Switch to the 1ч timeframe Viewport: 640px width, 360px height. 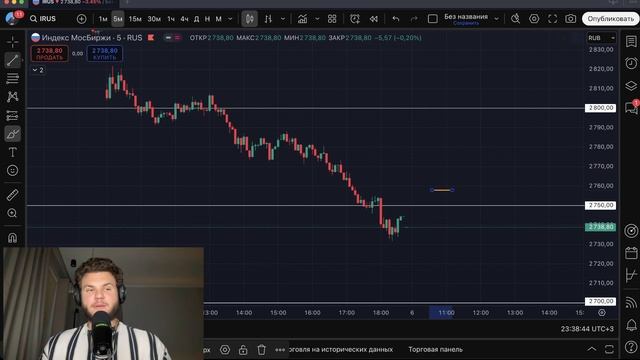pos(171,19)
